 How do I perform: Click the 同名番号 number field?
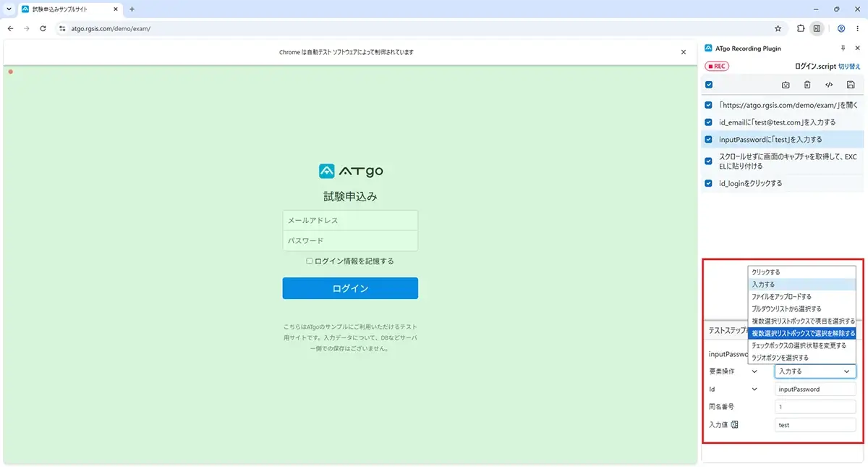(x=815, y=407)
